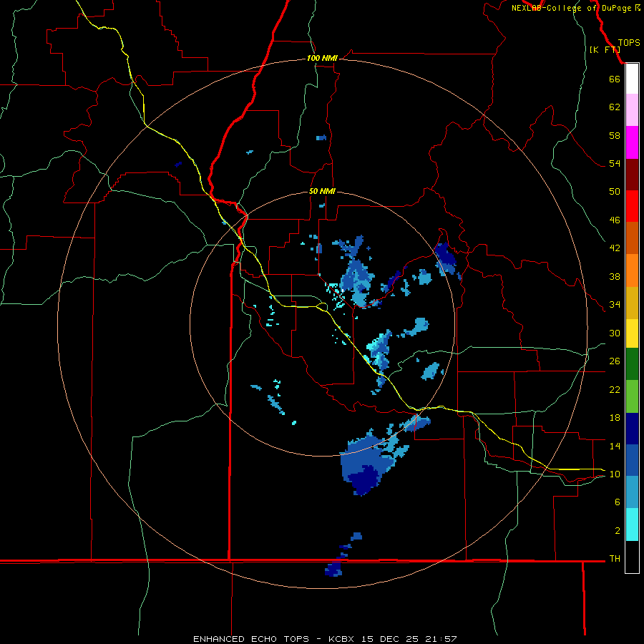
Task: Click the medium blue legend swatch
Action: [x=632, y=461]
